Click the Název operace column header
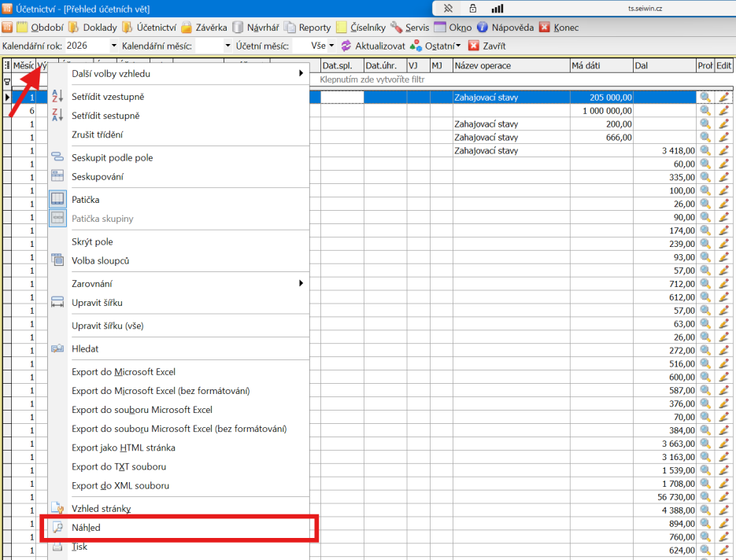This screenshot has width=736, height=560. click(x=511, y=65)
